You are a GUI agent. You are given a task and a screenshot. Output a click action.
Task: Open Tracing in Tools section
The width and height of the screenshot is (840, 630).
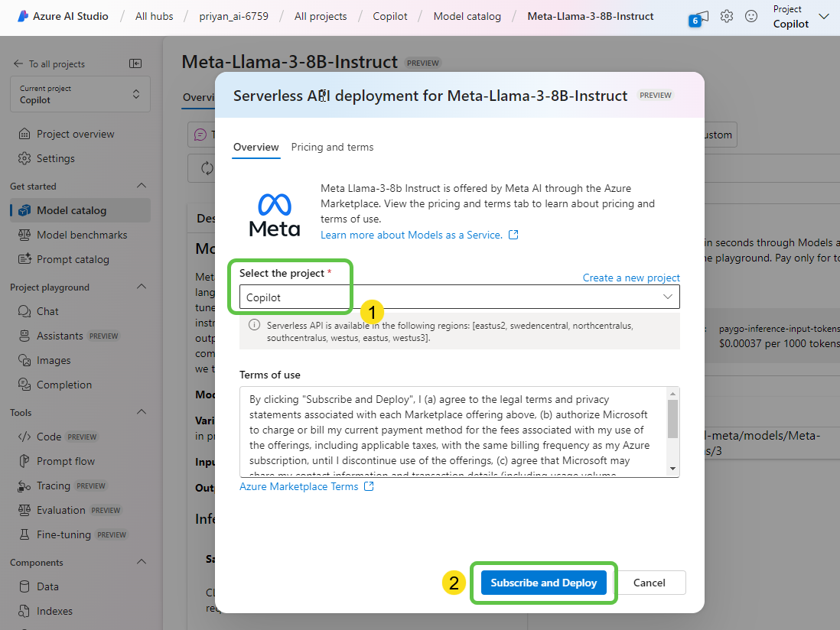(54, 485)
